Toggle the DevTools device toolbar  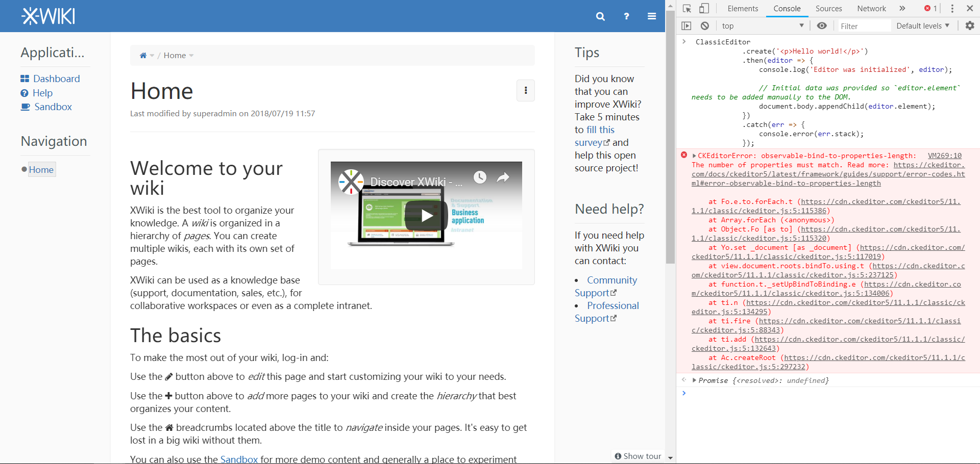(x=704, y=9)
